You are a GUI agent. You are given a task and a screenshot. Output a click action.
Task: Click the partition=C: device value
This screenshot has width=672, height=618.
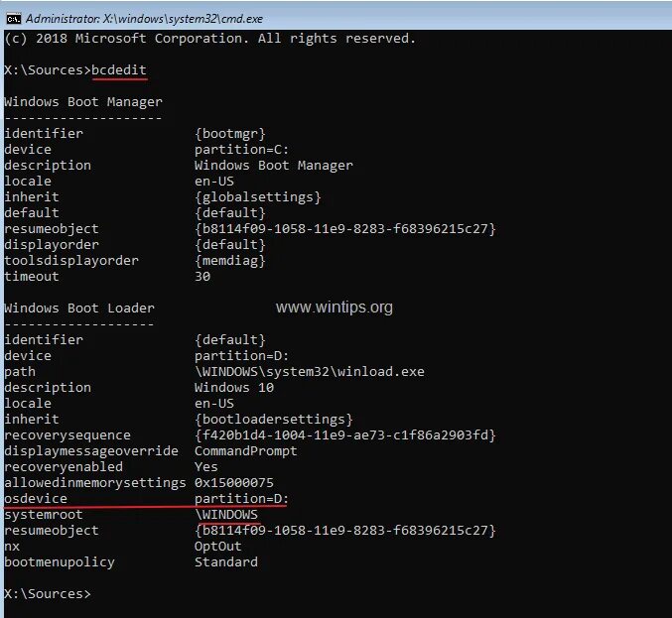point(242,150)
